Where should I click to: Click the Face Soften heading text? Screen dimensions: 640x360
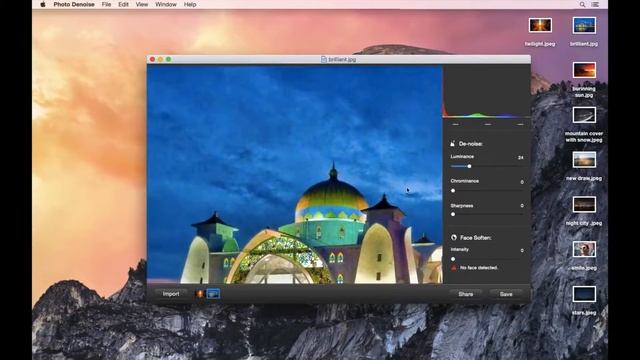coord(476,238)
